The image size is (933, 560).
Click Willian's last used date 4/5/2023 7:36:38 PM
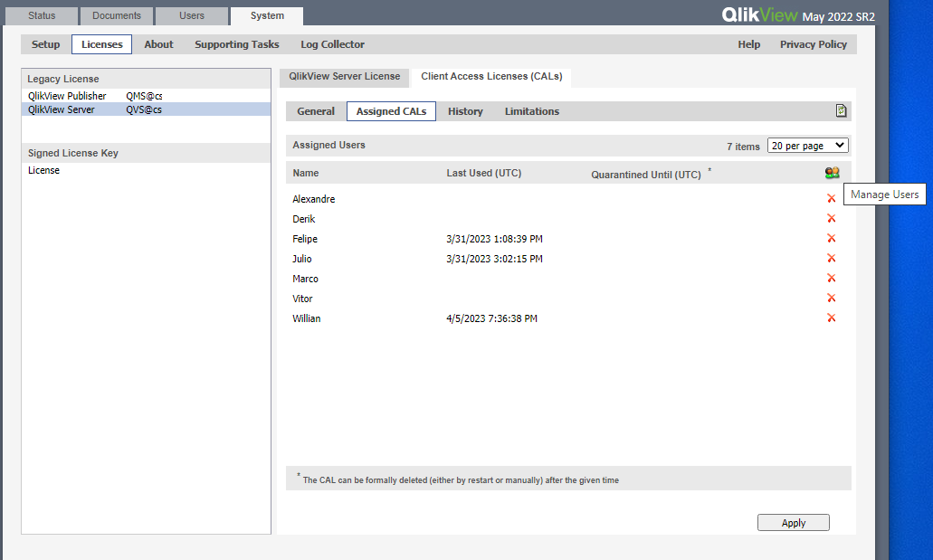pos(492,318)
